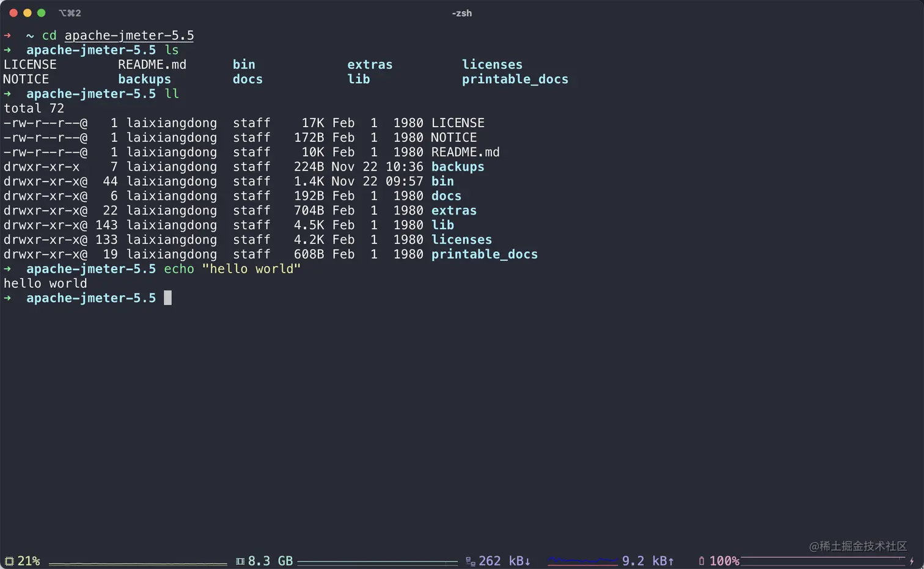
Task: Click the extras directory in ls output
Action: [370, 65]
